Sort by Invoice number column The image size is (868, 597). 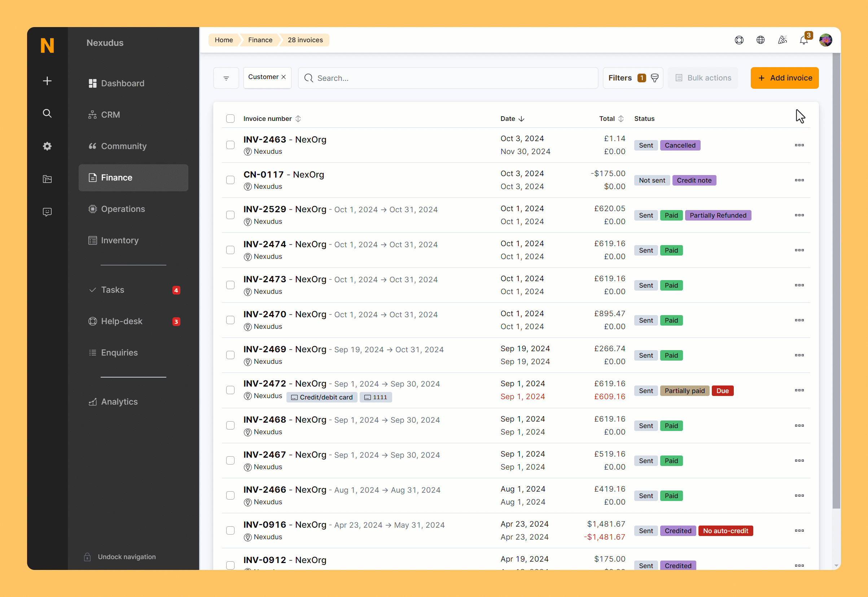(272, 119)
